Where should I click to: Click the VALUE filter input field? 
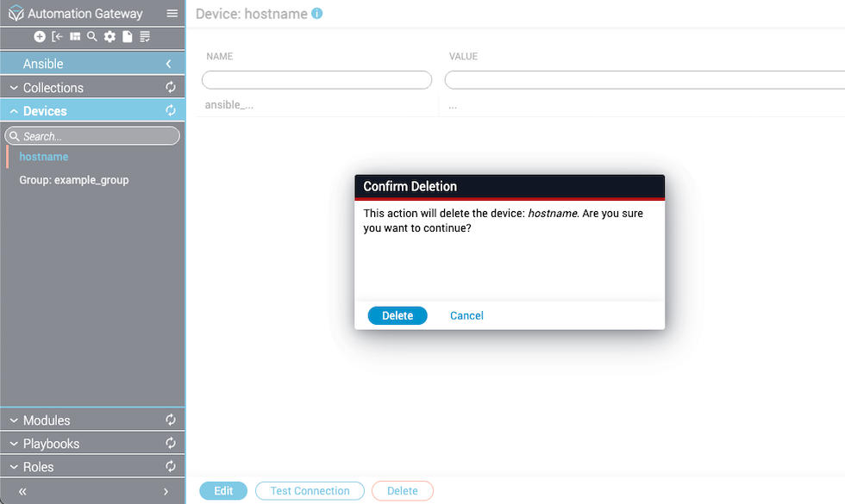point(645,80)
